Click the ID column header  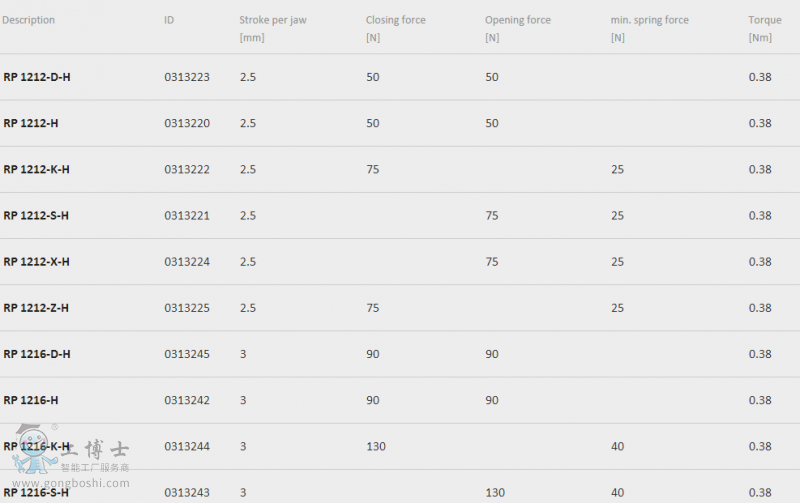[169, 20]
